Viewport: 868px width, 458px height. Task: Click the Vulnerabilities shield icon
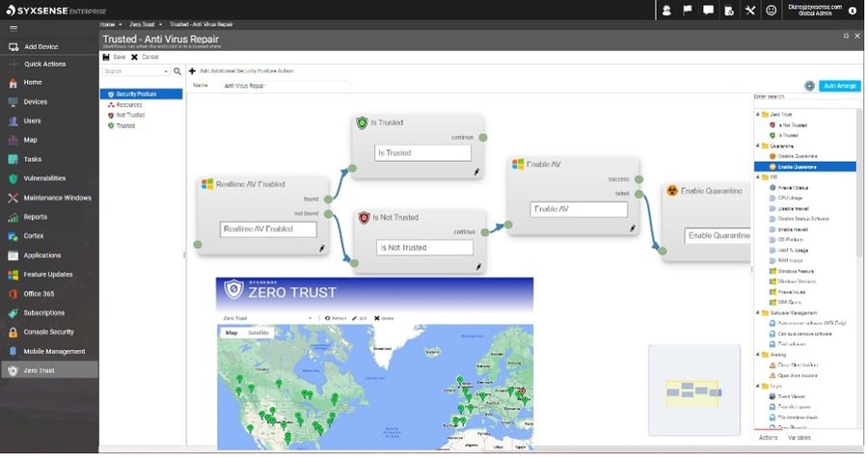13,178
